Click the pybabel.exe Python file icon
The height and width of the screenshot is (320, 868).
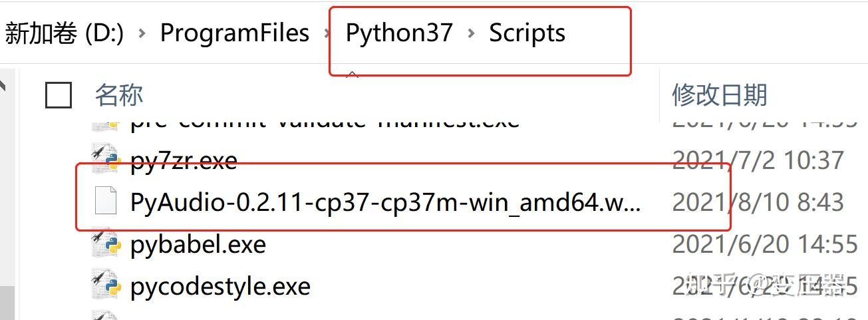tap(106, 244)
